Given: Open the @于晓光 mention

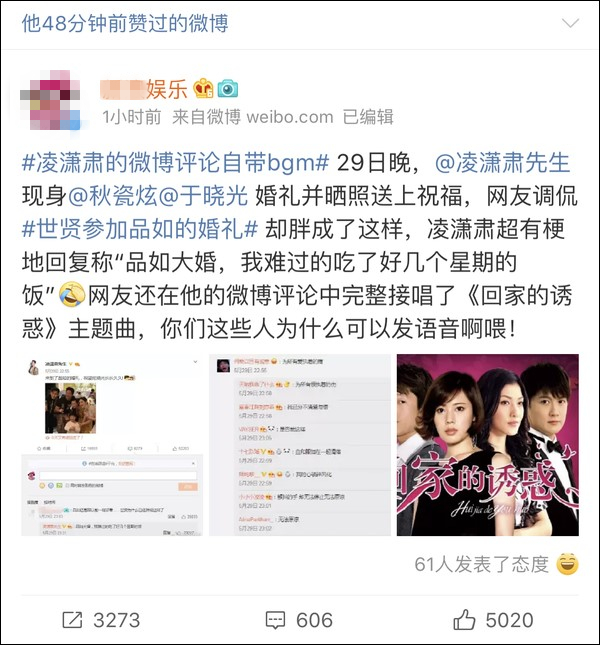Looking at the screenshot, I should pyautogui.click(x=203, y=196).
